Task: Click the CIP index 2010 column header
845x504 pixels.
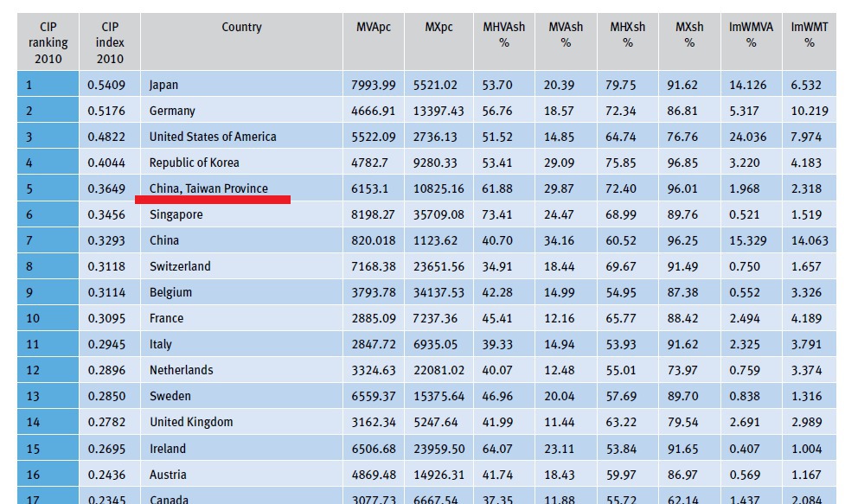Action: coord(109,42)
